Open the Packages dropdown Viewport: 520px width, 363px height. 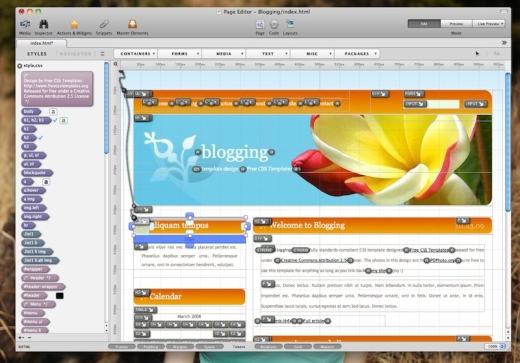357,54
